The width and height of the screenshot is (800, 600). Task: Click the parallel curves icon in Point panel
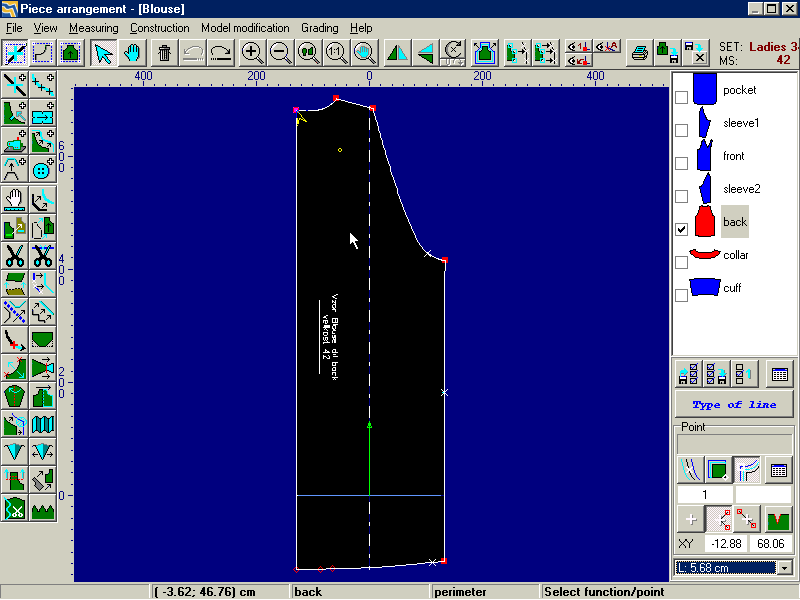[x=690, y=469]
